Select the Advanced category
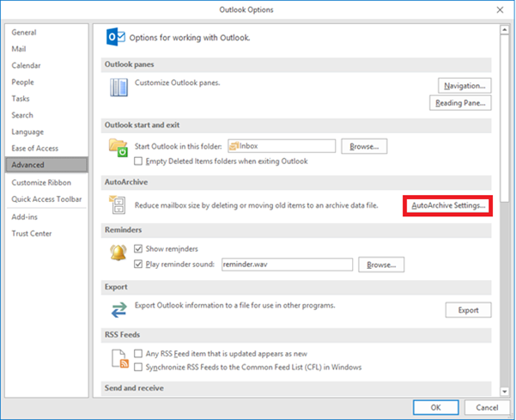This screenshot has height=420, width=516. [46, 165]
